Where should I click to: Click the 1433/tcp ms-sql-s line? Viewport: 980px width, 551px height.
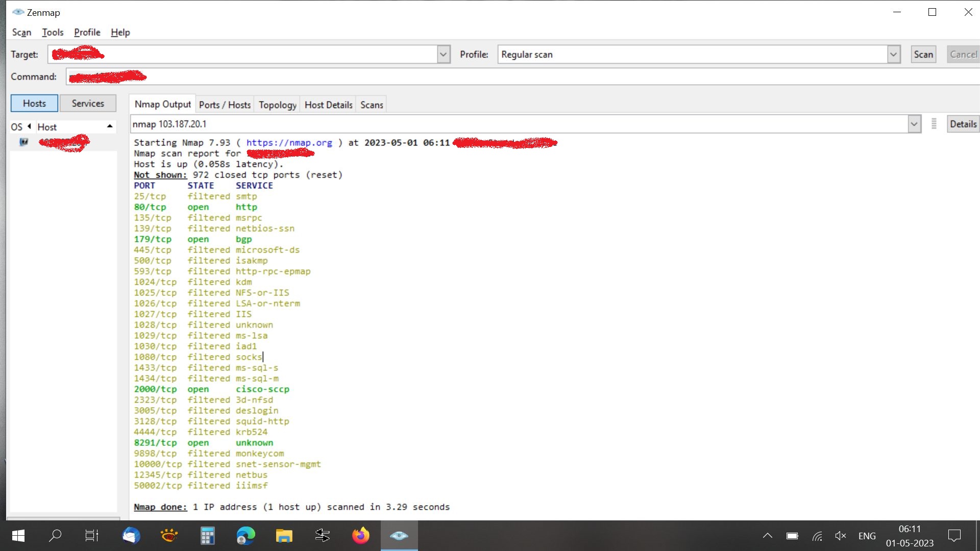[x=206, y=368]
